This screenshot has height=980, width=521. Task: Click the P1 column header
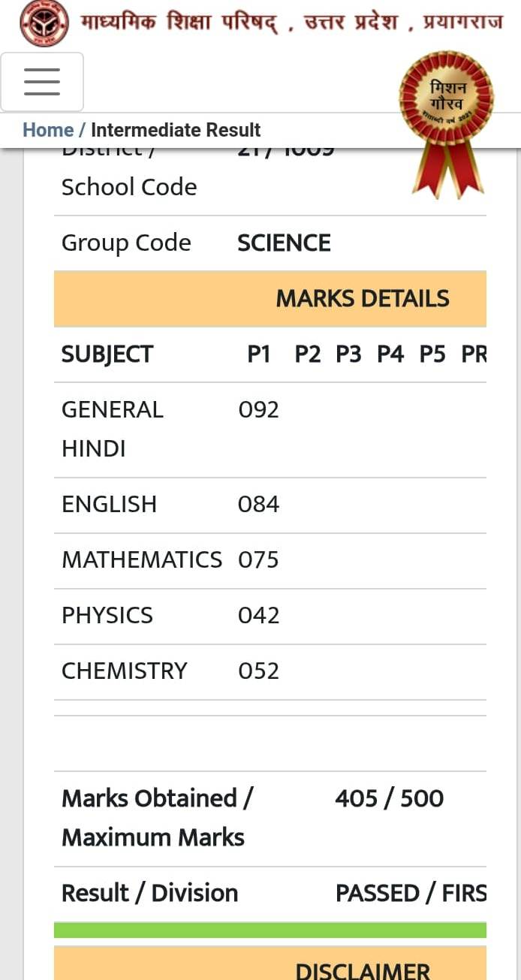pos(259,354)
